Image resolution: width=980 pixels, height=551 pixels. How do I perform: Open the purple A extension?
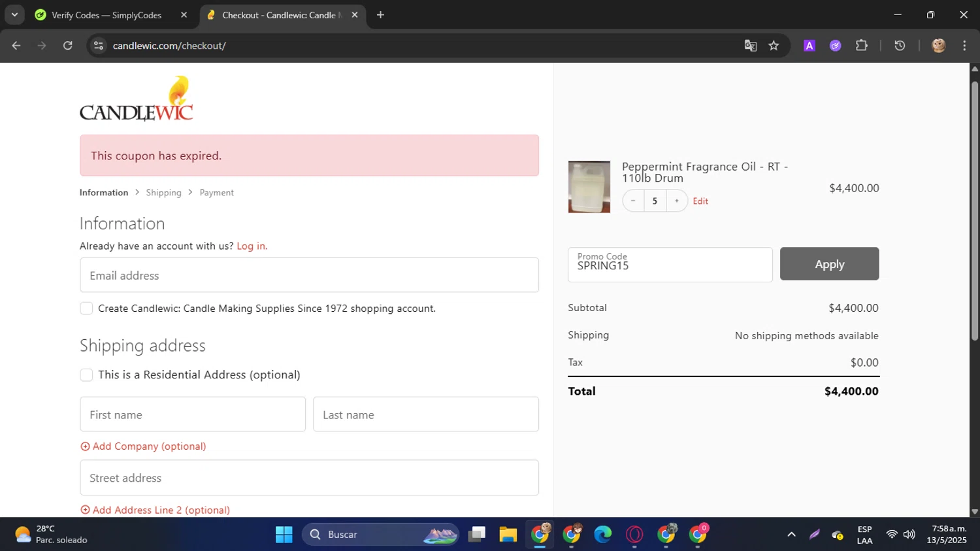tap(809, 46)
